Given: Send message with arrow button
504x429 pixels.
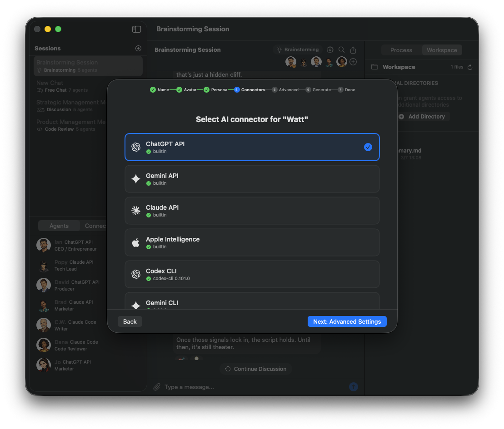Looking at the screenshot, I should [x=354, y=387].
